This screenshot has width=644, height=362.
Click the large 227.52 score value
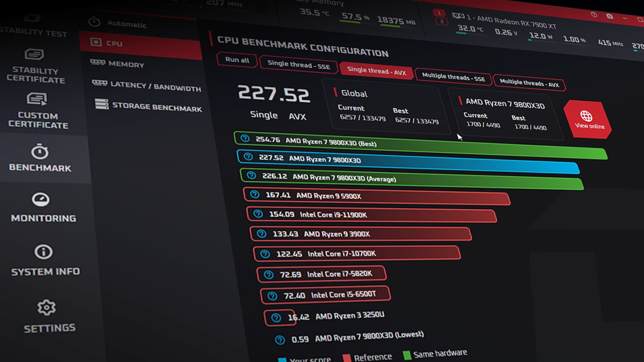coord(274,94)
